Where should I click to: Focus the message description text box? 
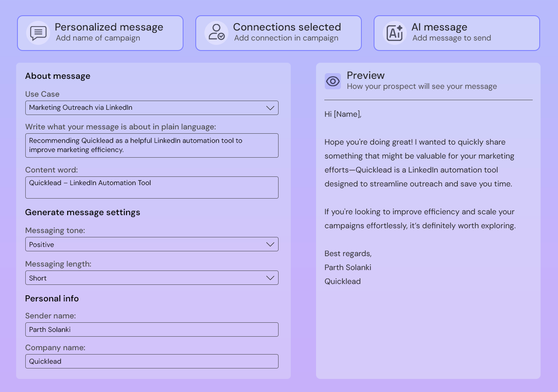point(152,145)
